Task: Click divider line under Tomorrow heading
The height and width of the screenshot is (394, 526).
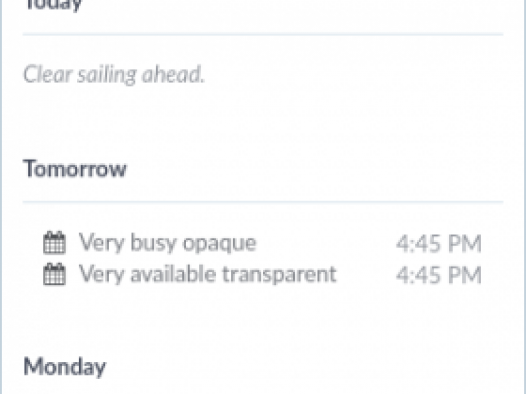Action: [x=263, y=202]
